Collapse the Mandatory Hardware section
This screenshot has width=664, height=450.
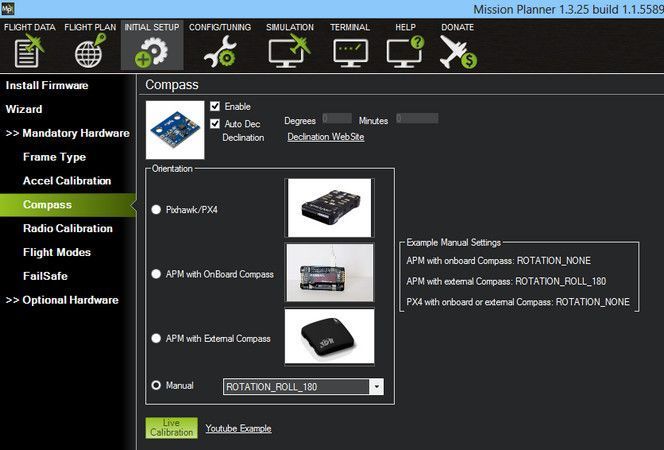pos(68,133)
